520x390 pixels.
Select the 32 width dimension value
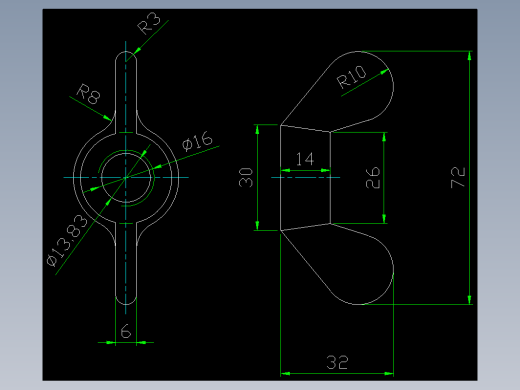[337, 362]
